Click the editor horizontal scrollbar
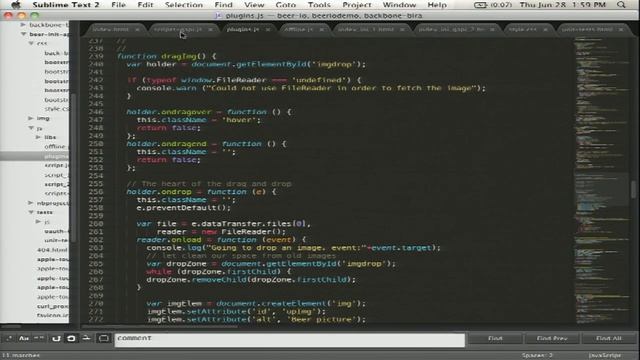The image size is (640, 360). click(159, 327)
